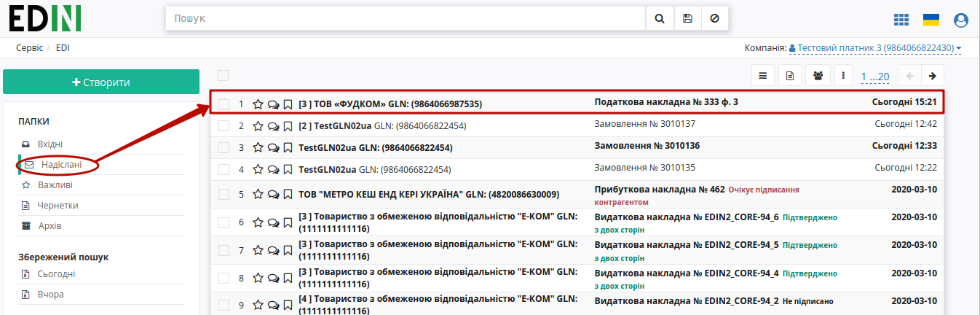
Task: Select the saved search Вчора
Action: (50, 295)
